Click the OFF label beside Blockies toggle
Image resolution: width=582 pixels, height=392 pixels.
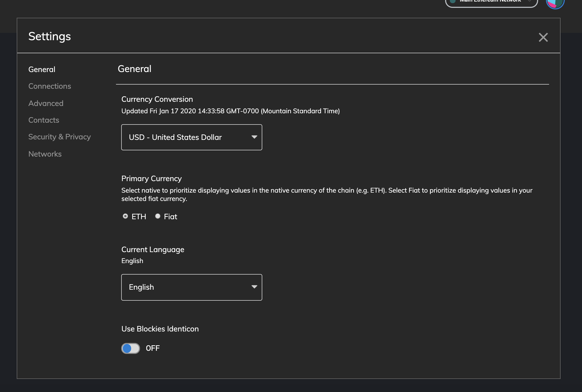coord(153,348)
